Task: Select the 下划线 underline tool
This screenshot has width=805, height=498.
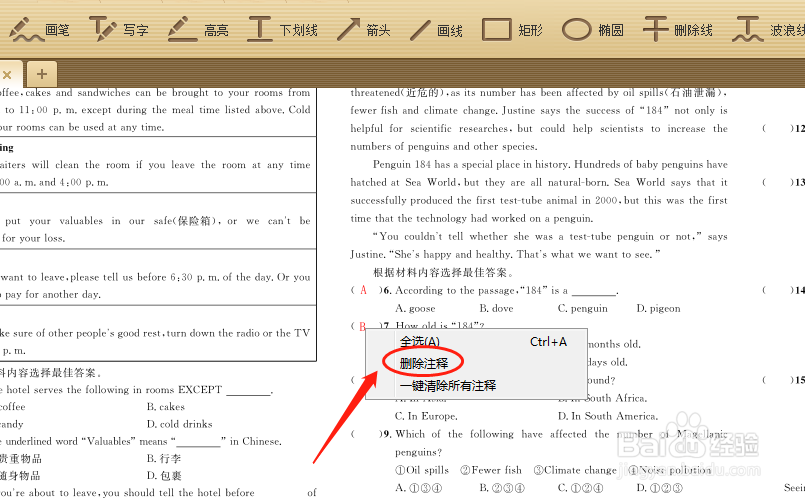Action: [282, 30]
